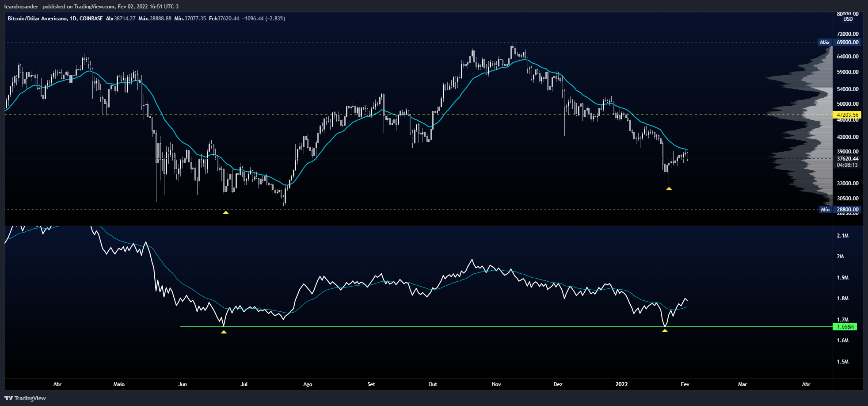Click yellow triangle under January indicator low
The height and width of the screenshot is (406, 868).
tap(665, 330)
